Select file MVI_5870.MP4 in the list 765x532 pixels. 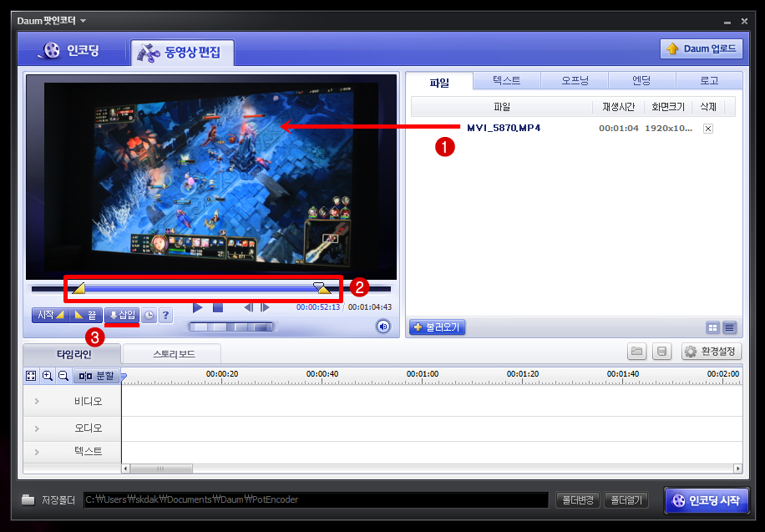pos(504,128)
